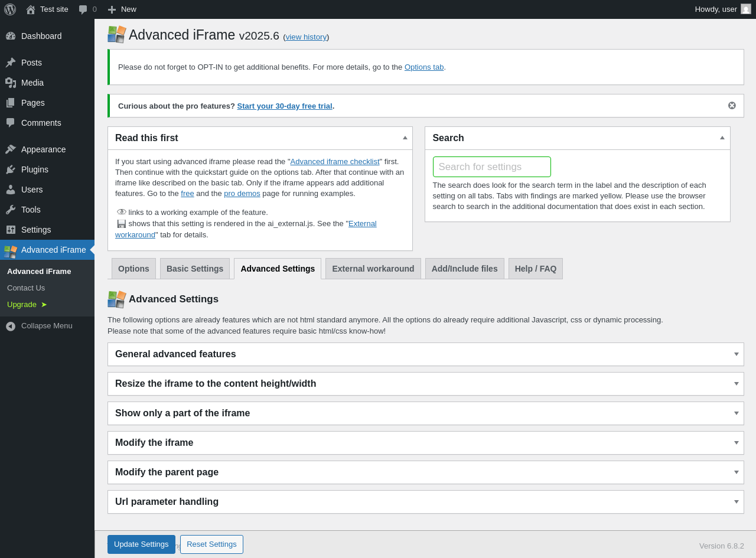Click the Posts pushpin icon
Image resolution: width=756 pixels, height=558 pixels.
click(x=11, y=63)
